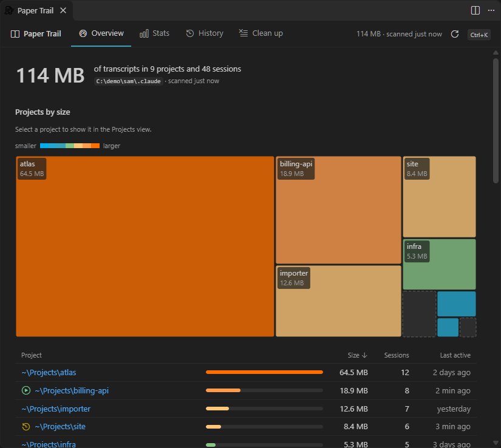Click the larger blue unlabeled treemap tile
The width and height of the screenshot is (501, 448).
[456, 304]
